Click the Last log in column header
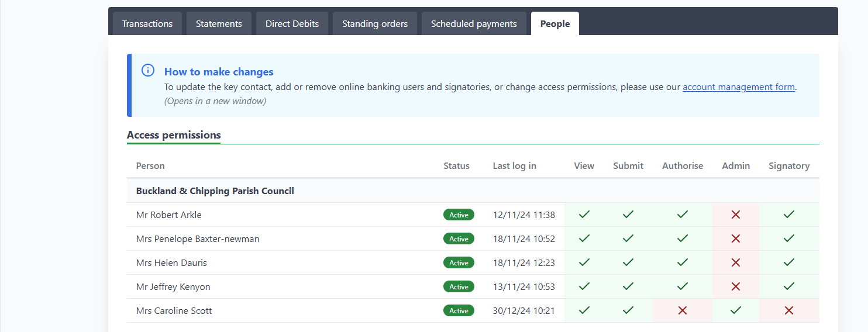Screen dimensions: 868x332 pyautogui.click(x=514, y=166)
